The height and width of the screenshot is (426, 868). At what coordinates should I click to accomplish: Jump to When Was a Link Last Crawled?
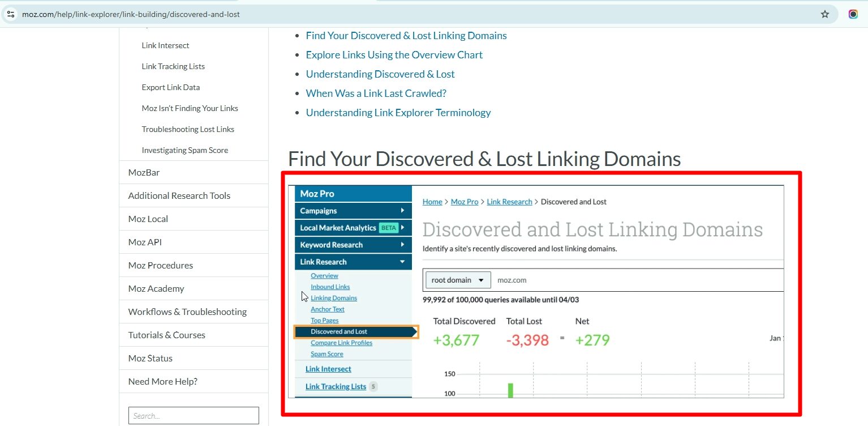point(376,93)
